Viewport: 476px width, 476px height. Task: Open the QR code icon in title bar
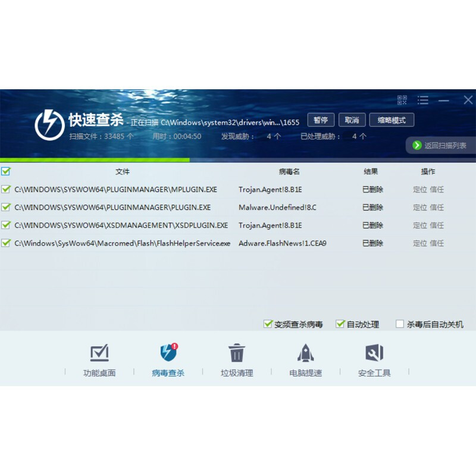pyautogui.click(x=402, y=100)
